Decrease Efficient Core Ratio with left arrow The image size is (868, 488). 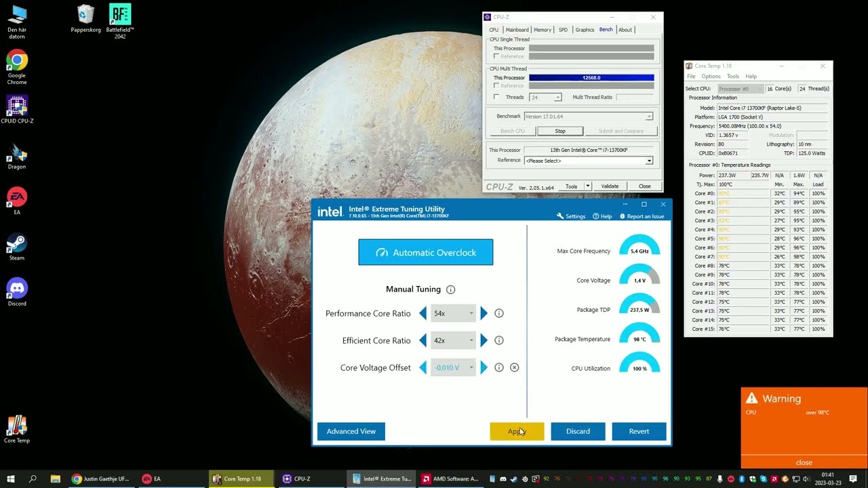point(423,340)
